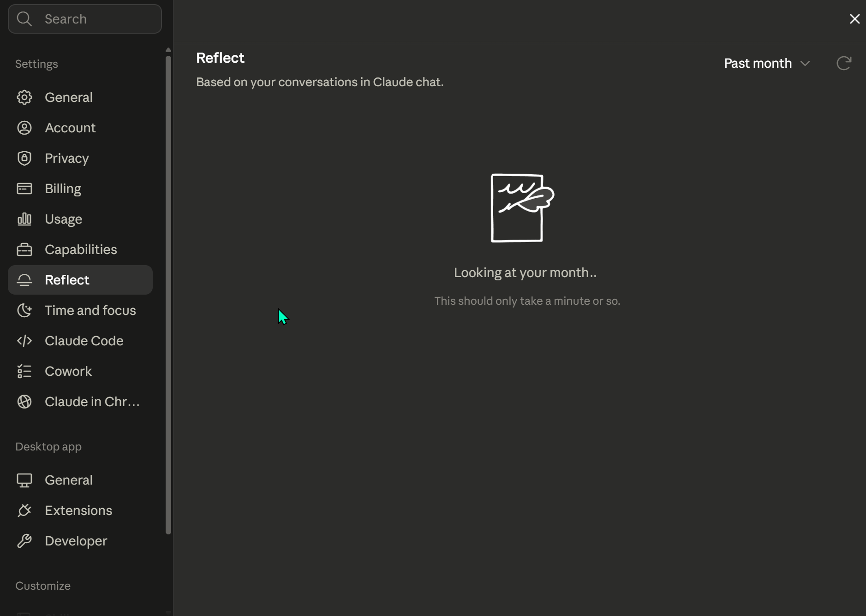Viewport: 866px width, 616px height.
Task: Click the Time and focus moon icon
Action: [x=24, y=310]
